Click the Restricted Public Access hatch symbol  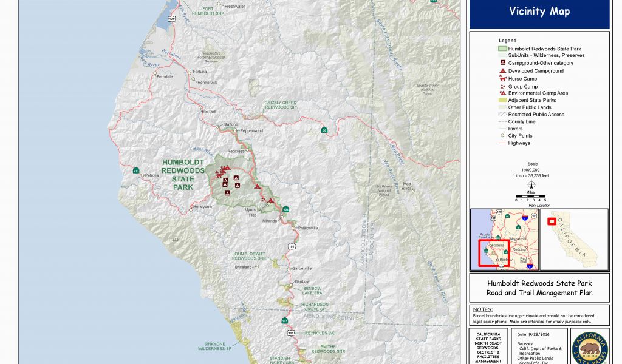pos(502,115)
